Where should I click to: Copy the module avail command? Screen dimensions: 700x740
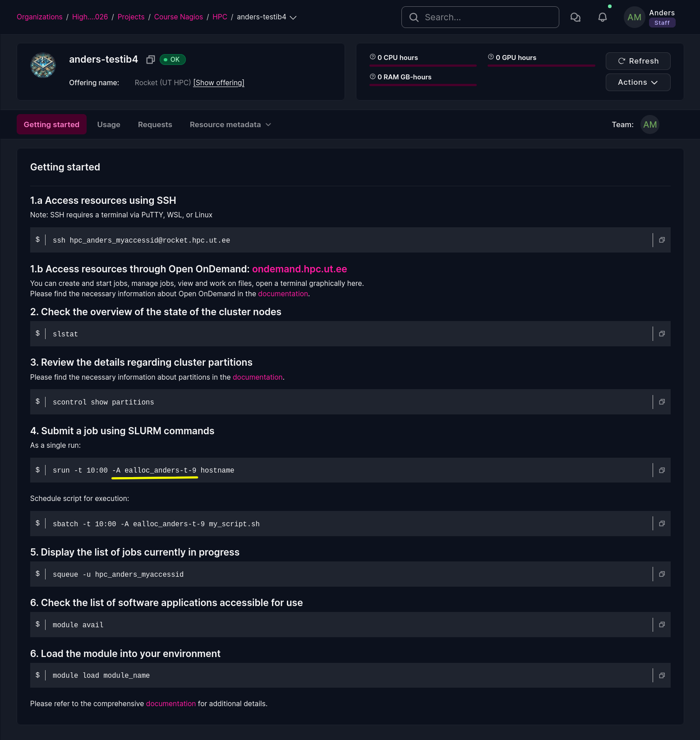[662, 625]
